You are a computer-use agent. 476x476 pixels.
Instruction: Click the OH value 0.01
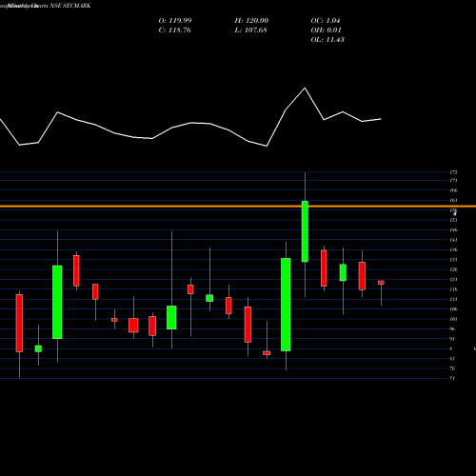(333, 30)
